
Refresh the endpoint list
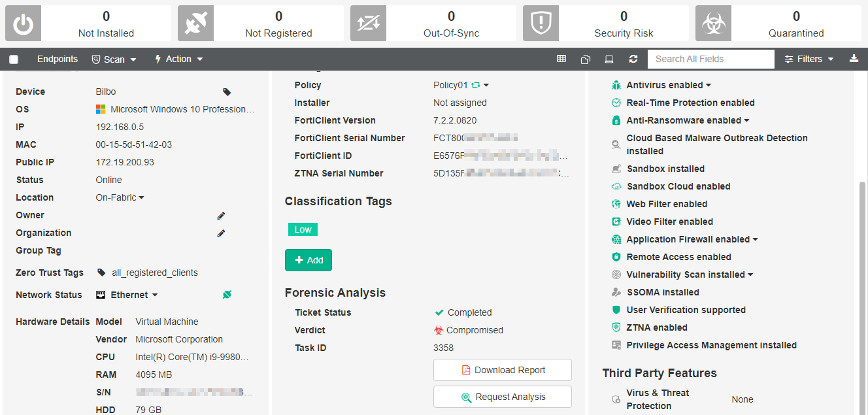pyautogui.click(x=633, y=59)
